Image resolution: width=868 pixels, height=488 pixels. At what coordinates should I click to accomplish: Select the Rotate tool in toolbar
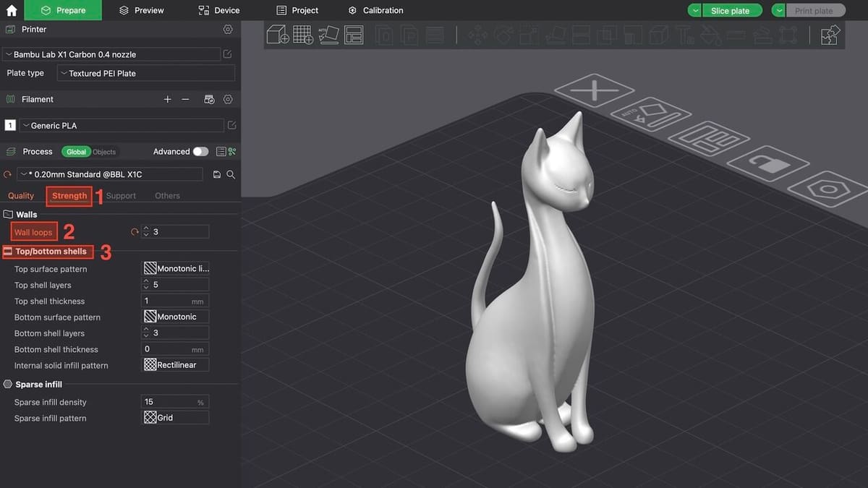click(x=503, y=35)
